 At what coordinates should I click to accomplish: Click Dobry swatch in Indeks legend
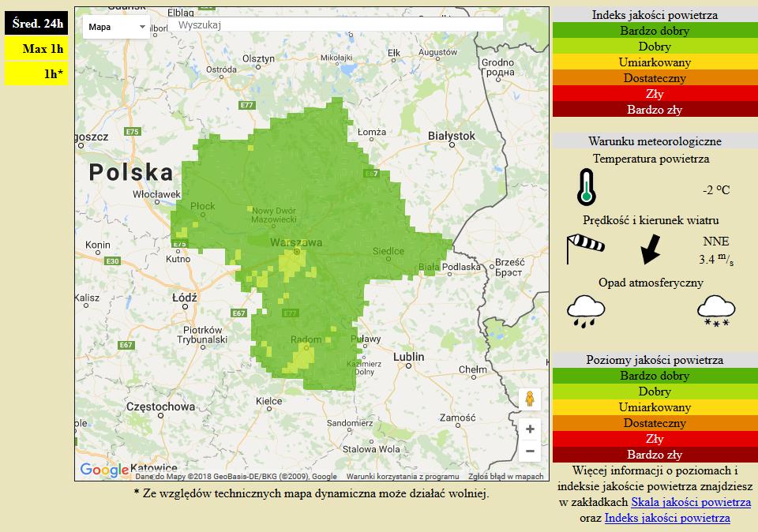[x=655, y=47]
